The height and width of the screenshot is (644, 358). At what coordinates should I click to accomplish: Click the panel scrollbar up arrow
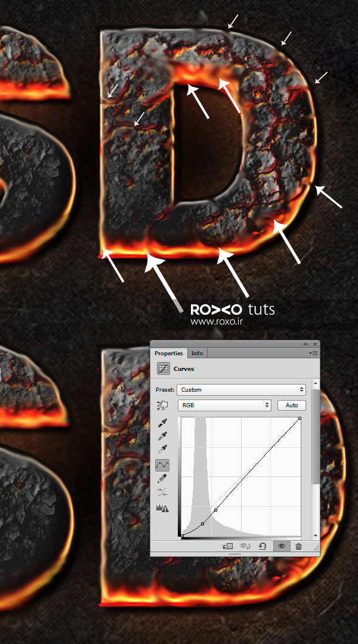[x=316, y=385]
